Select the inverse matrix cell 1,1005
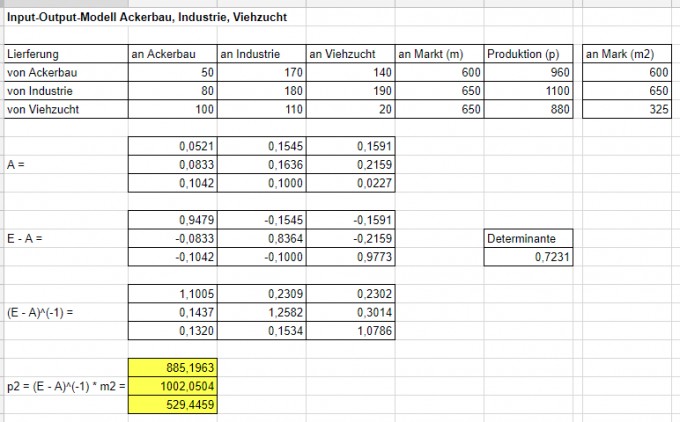This screenshot has height=422, width=680. click(173, 294)
